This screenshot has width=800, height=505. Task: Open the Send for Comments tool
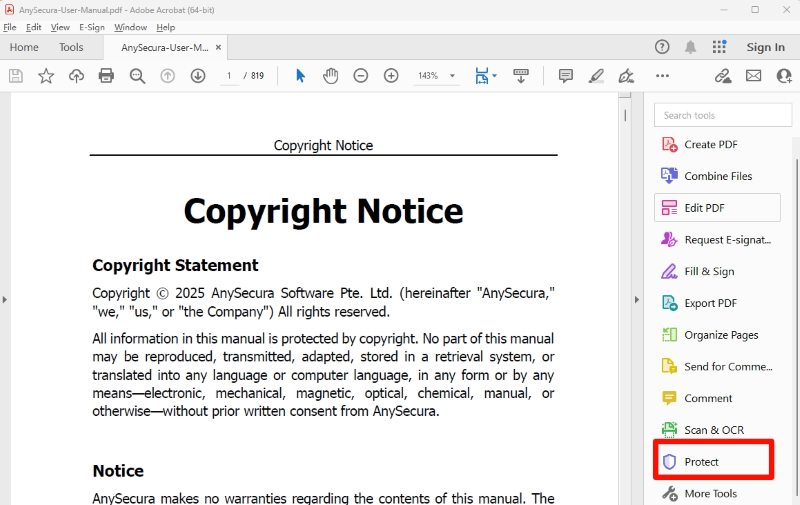click(717, 366)
